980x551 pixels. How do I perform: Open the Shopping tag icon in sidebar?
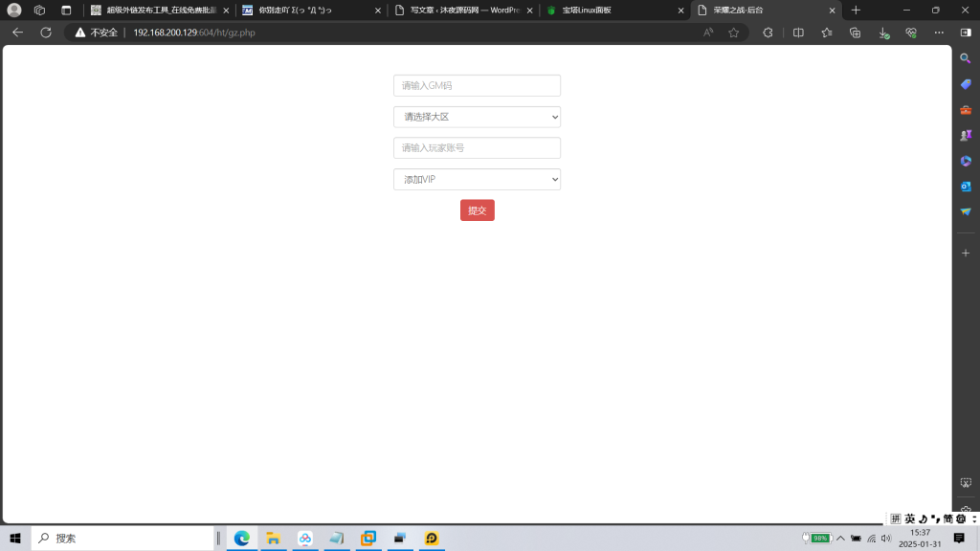point(966,83)
